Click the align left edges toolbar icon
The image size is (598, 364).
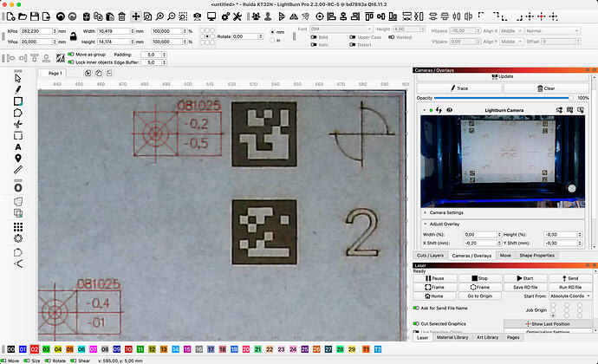click(331, 16)
